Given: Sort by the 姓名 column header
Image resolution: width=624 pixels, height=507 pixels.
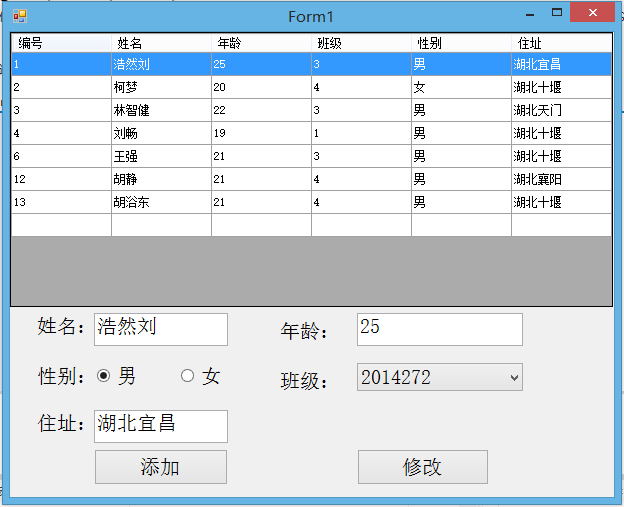Looking at the screenshot, I should 161,43.
